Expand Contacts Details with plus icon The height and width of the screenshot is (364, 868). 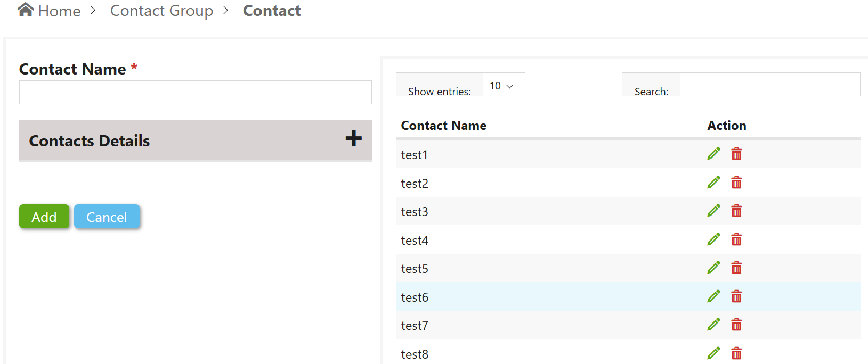(353, 138)
